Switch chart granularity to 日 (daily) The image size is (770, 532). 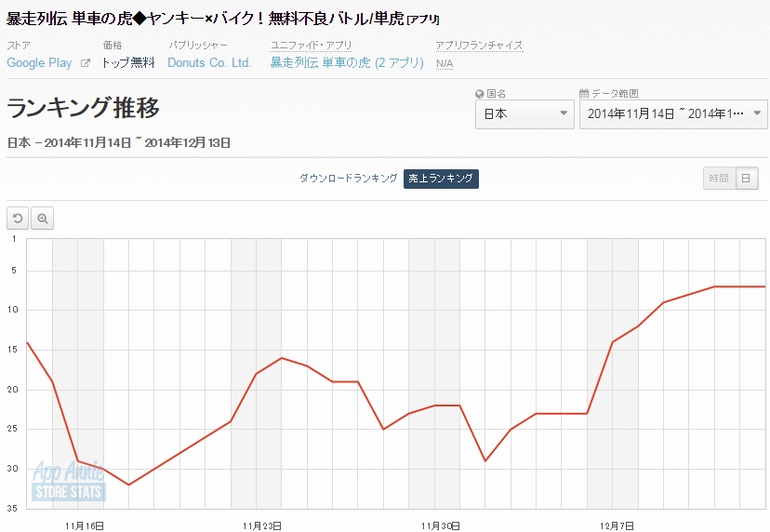pyautogui.click(x=747, y=179)
